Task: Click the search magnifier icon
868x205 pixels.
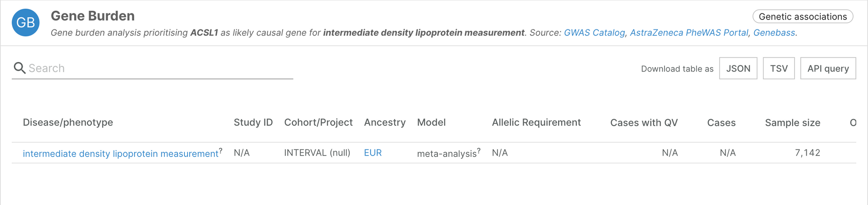Action: coord(20,68)
